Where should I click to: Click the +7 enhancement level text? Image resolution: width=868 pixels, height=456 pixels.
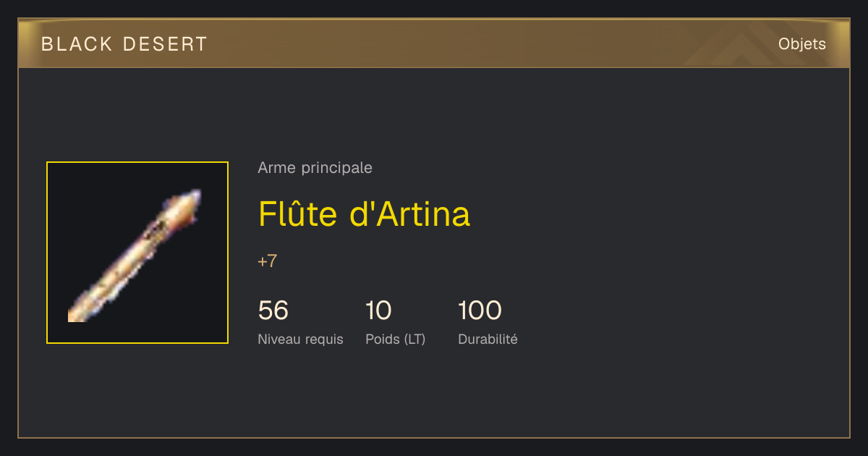267,261
